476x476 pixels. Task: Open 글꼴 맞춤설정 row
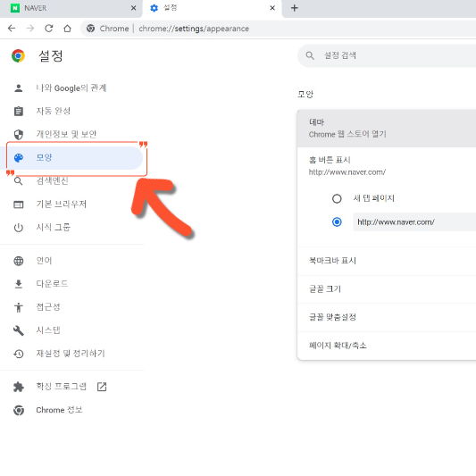[387, 318]
